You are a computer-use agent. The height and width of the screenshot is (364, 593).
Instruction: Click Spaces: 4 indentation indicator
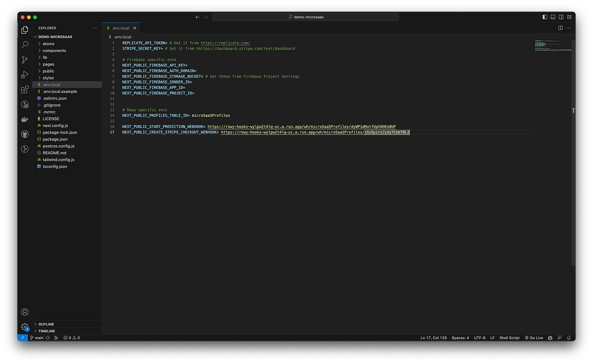[x=460, y=337]
